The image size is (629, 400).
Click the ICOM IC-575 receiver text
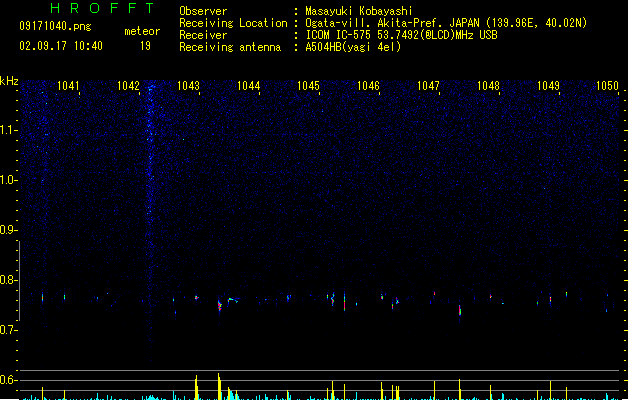click(x=402, y=35)
